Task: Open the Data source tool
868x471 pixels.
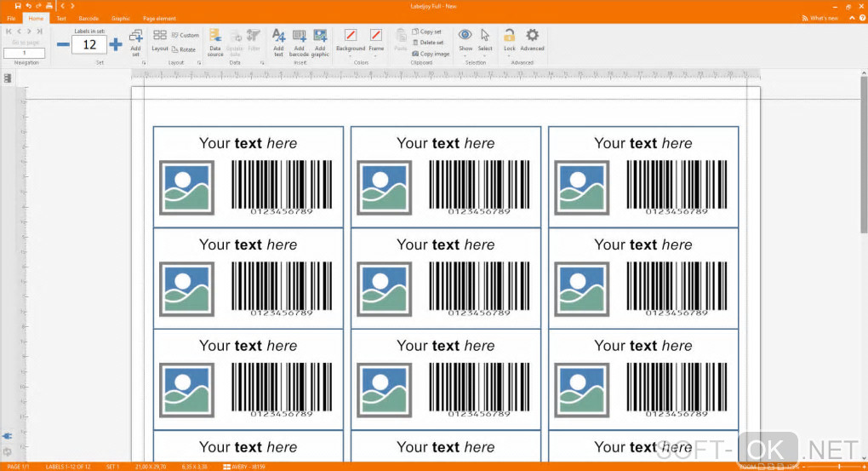Action: [x=215, y=43]
